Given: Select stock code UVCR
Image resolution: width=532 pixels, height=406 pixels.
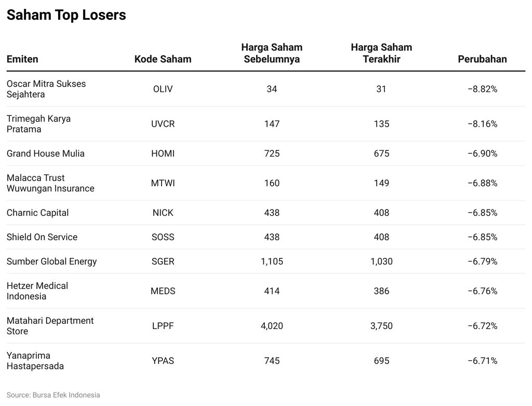Looking at the screenshot, I should coord(163,124).
